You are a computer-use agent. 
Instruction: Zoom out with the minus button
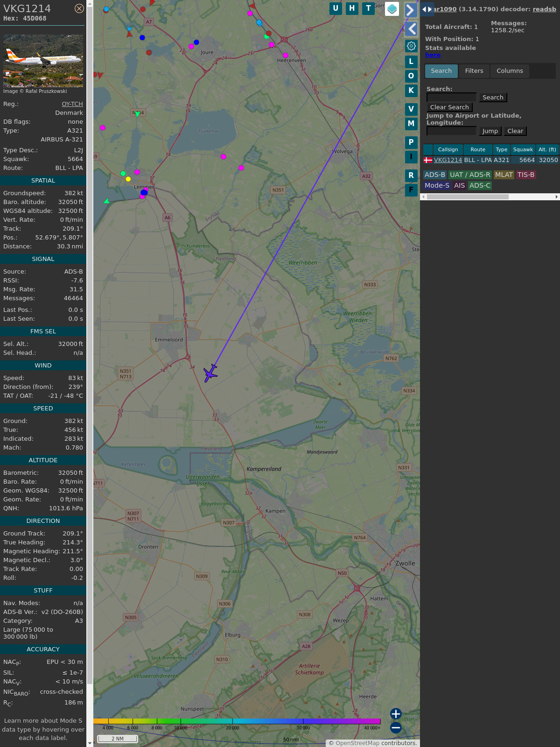click(x=396, y=728)
